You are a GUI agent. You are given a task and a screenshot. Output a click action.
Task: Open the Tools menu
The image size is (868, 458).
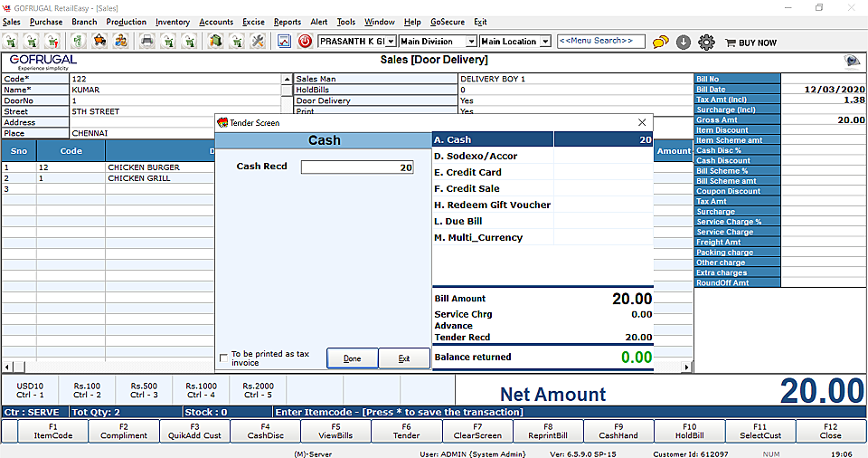(x=346, y=22)
